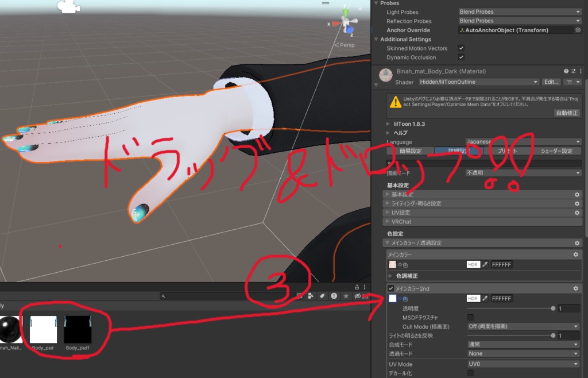This screenshot has width=588, height=378.
Task: Select Body_psd texture asset
Action: pos(43,333)
